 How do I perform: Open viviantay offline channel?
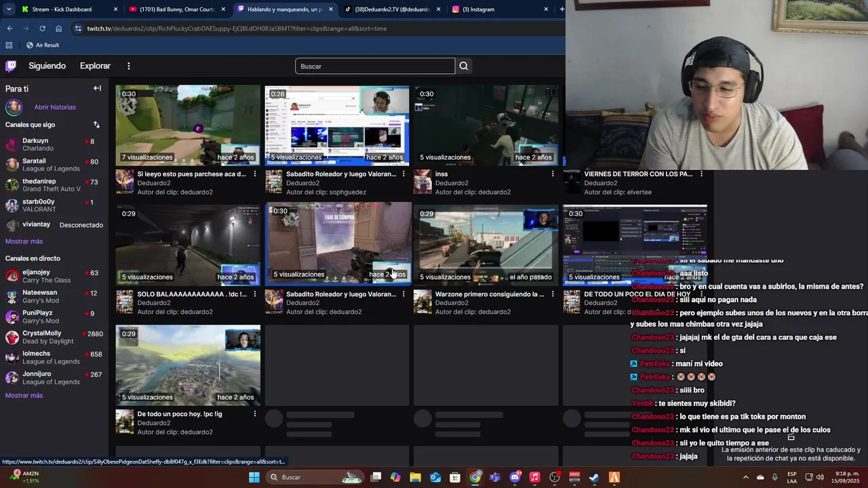pyautogui.click(x=54, y=224)
